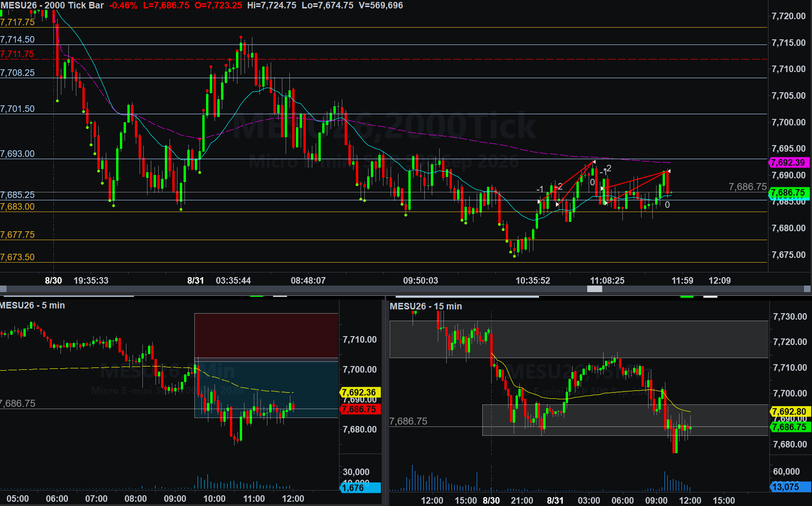The height and width of the screenshot is (506, 812).
Task: Select the 7,701.50 level label
Action: point(18,109)
